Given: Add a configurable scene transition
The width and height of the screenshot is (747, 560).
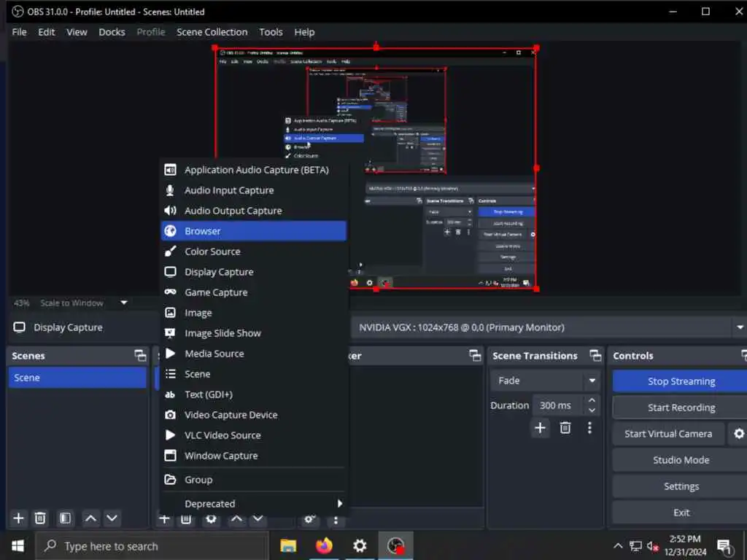Looking at the screenshot, I should [x=540, y=427].
